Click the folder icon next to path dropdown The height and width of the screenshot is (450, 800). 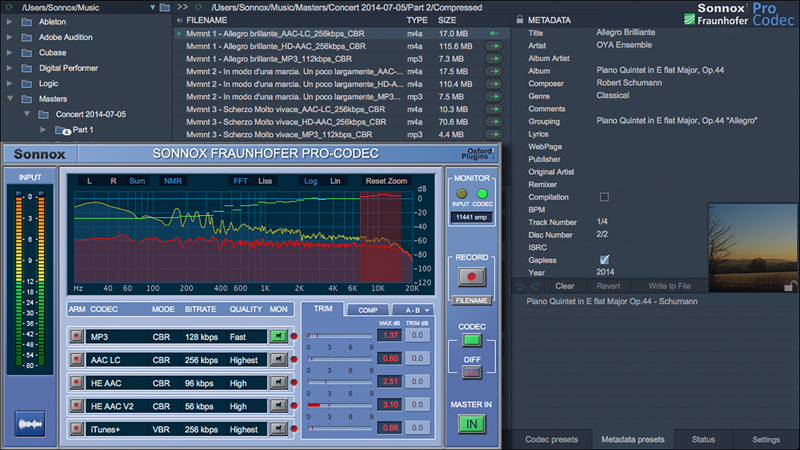point(164,7)
